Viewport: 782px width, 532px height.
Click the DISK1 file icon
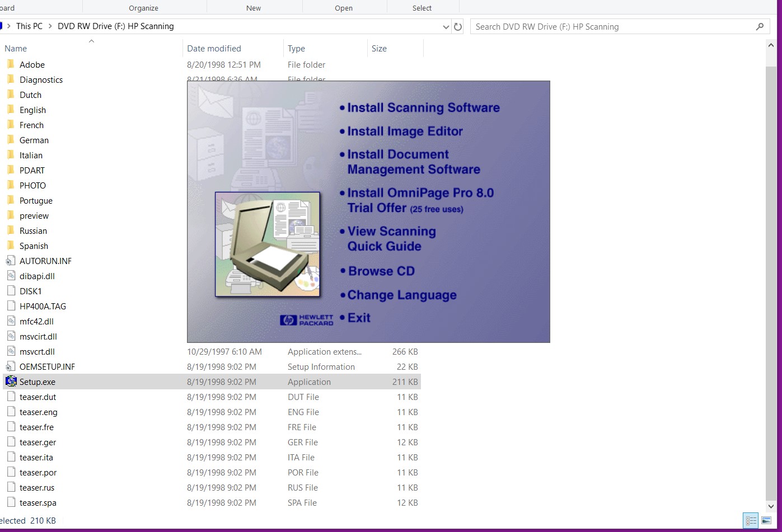coord(11,291)
